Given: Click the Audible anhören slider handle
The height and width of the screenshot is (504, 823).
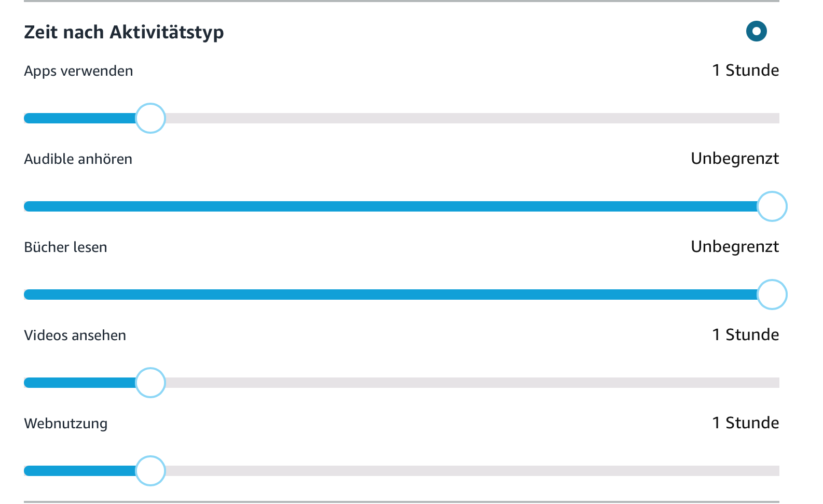Looking at the screenshot, I should click(x=772, y=206).
